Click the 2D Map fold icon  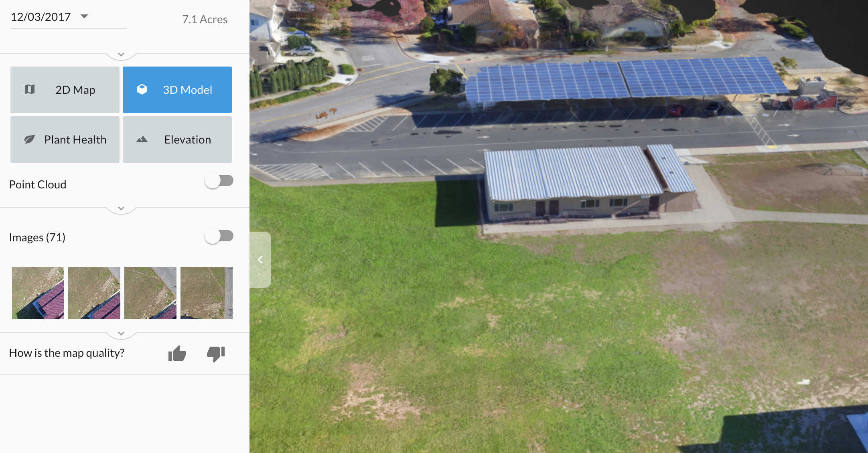click(x=30, y=89)
